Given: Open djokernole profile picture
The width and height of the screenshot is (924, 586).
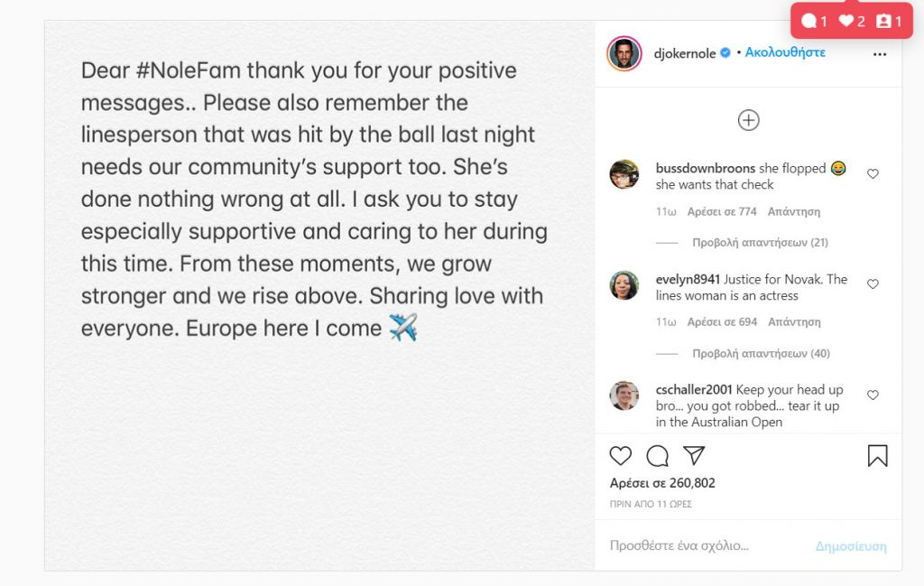Looking at the screenshot, I should click(624, 53).
